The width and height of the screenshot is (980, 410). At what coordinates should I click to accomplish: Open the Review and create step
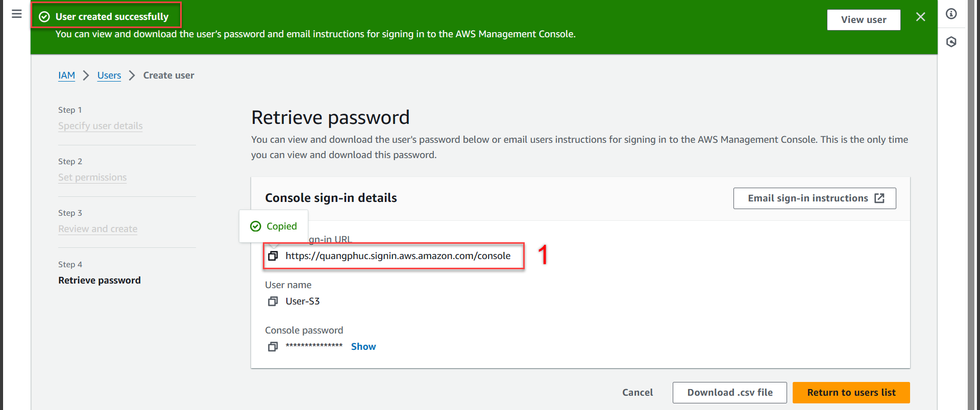(x=97, y=228)
